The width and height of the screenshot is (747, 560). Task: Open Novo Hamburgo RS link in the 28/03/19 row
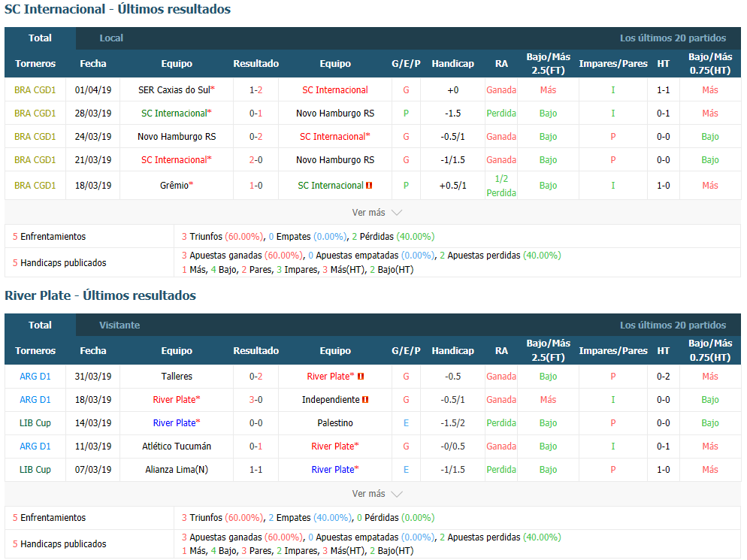pos(335,114)
